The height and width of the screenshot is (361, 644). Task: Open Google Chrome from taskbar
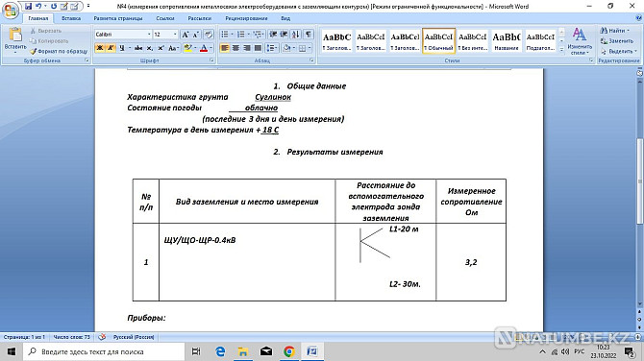coord(289,351)
